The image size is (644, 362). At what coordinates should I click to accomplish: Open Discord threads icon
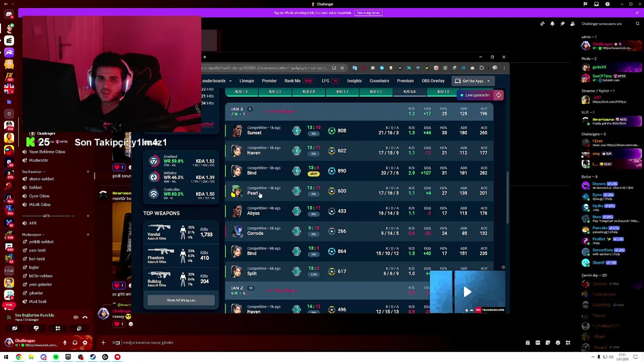(542, 24)
